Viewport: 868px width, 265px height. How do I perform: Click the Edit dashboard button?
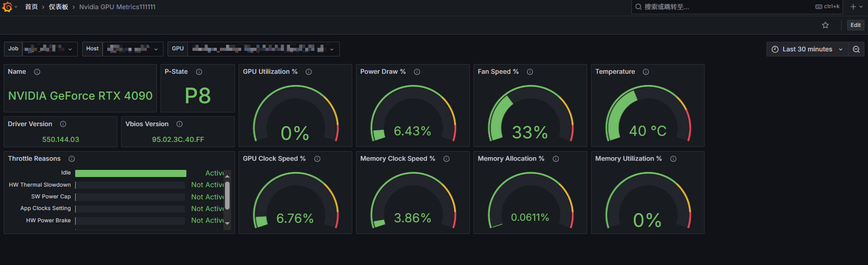856,25
